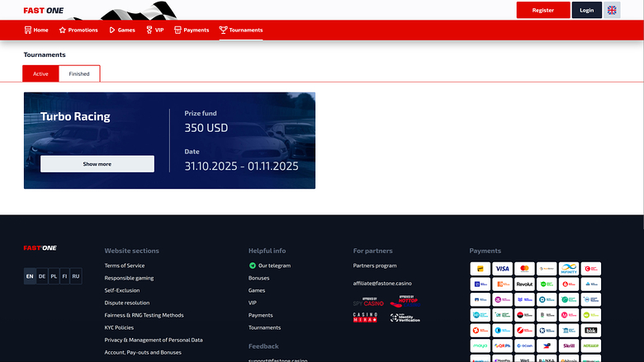The image size is (644, 362).
Task: Open Fairness & RNG Testing Methods link
Action: pyautogui.click(x=144, y=315)
